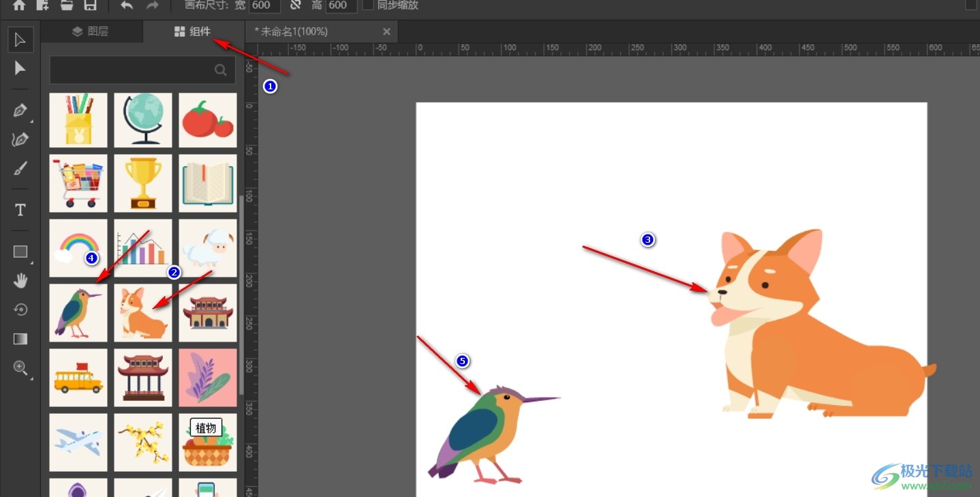
Task: Pick the shopping cart component thumbnail
Action: pyautogui.click(x=78, y=183)
